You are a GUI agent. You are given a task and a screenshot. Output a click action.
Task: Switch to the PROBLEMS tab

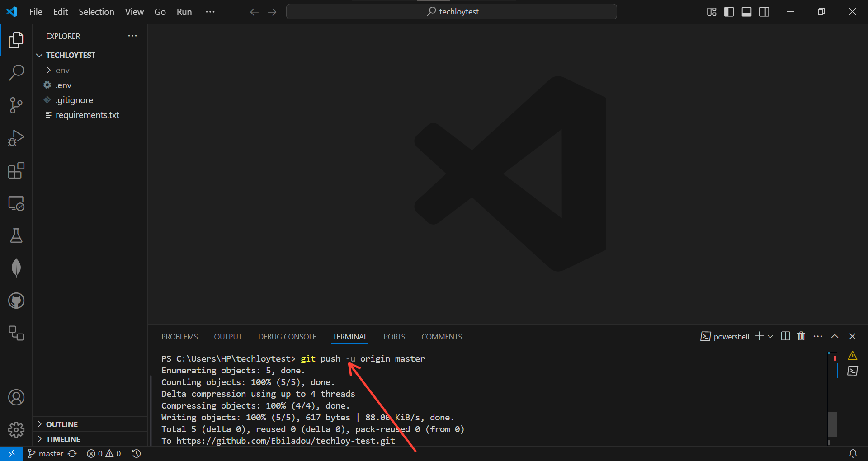[179, 336]
